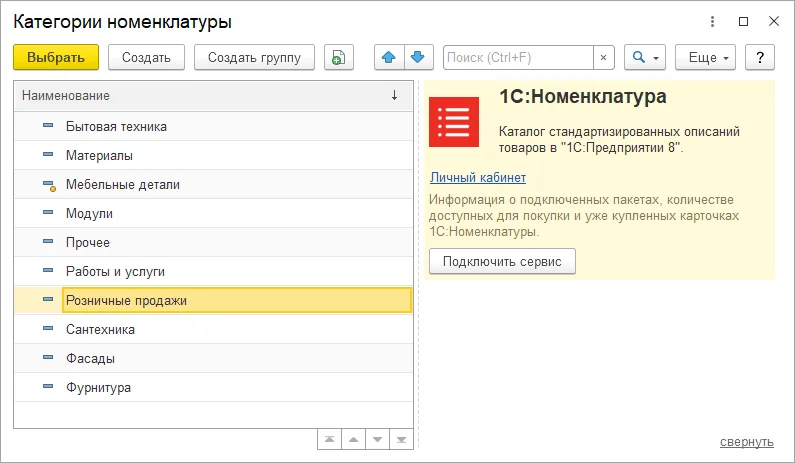
Task: Go one row down in list navigation
Action: click(377, 439)
